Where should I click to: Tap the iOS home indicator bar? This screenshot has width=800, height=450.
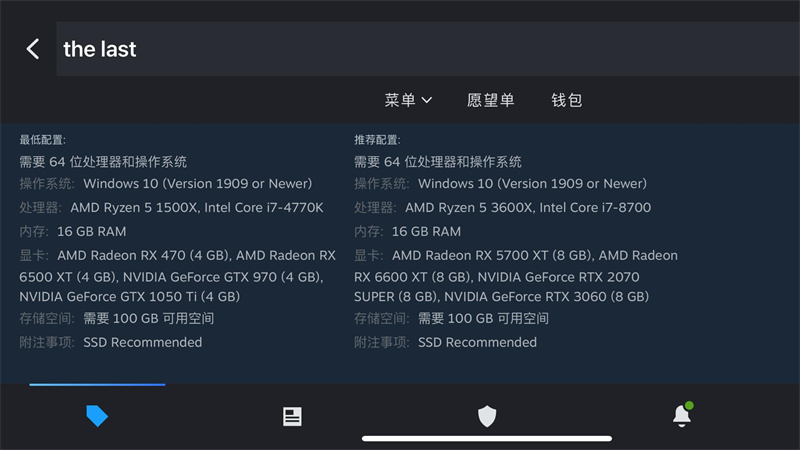point(487,438)
